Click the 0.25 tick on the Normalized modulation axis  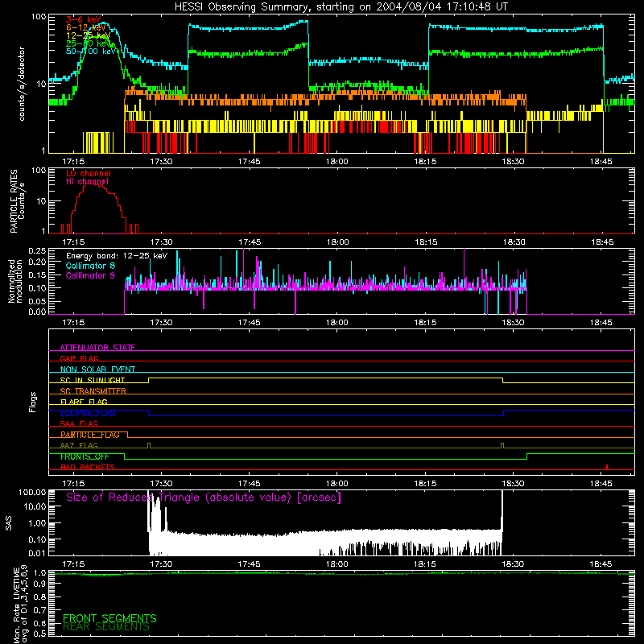[37, 251]
